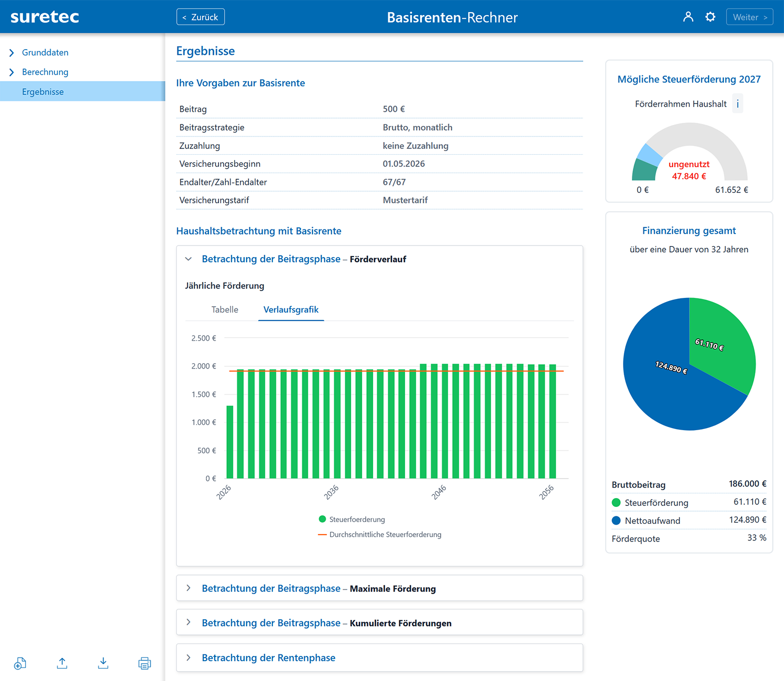
Task: Click the download icon in sidebar footer
Action: (103, 663)
